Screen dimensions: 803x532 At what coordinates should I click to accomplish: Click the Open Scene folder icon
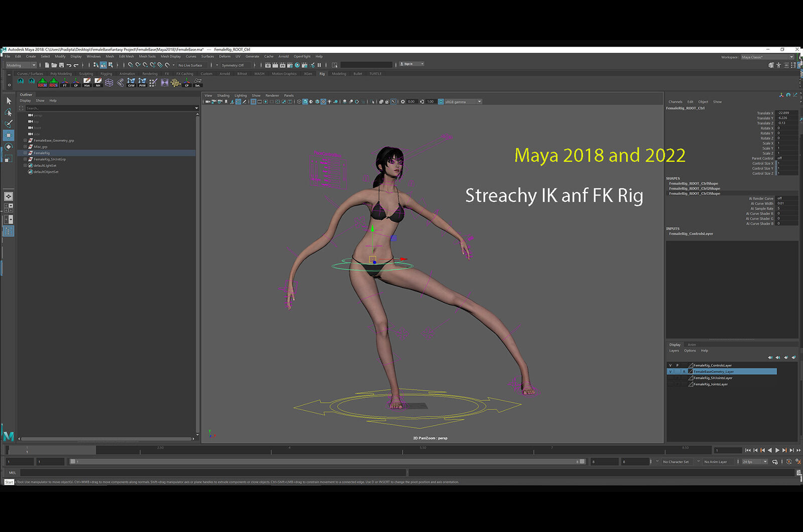(54, 65)
